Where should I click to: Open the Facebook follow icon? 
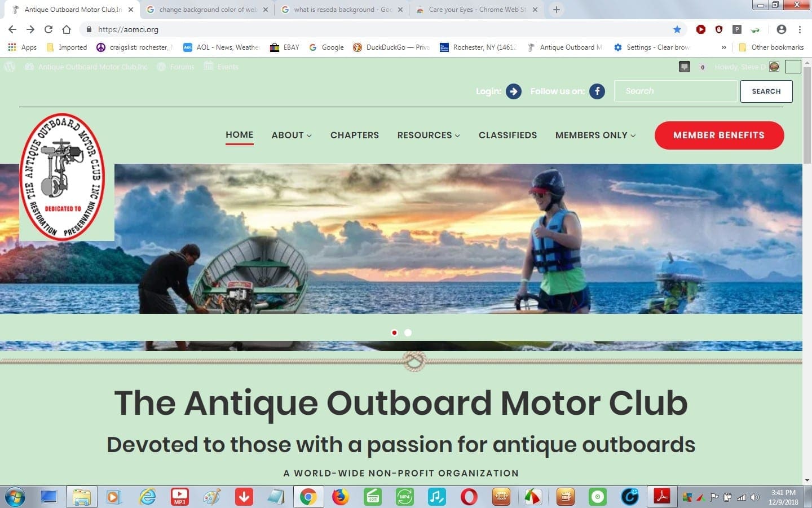coord(597,91)
